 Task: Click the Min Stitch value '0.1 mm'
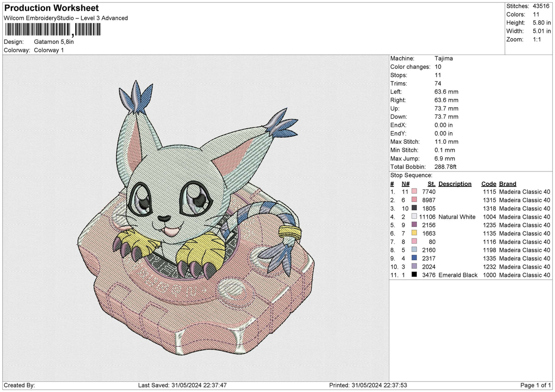[x=444, y=150]
